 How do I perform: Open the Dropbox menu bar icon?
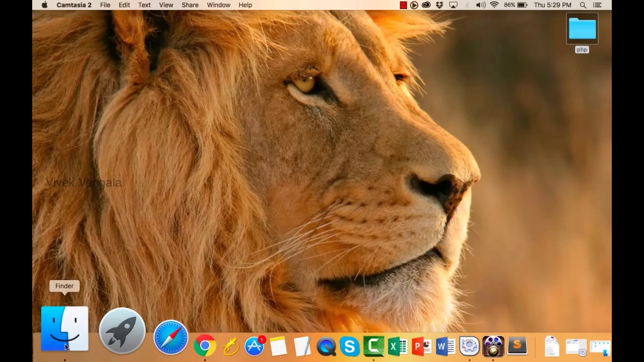point(440,5)
